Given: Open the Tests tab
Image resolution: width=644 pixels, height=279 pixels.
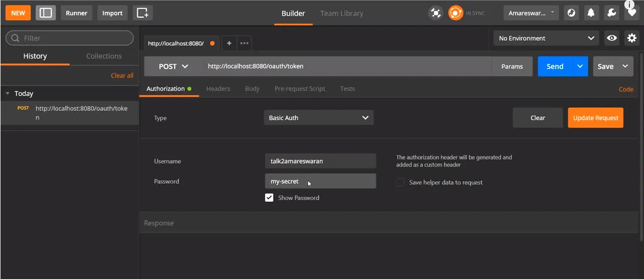Looking at the screenshot, I should [x=348, y=89].
